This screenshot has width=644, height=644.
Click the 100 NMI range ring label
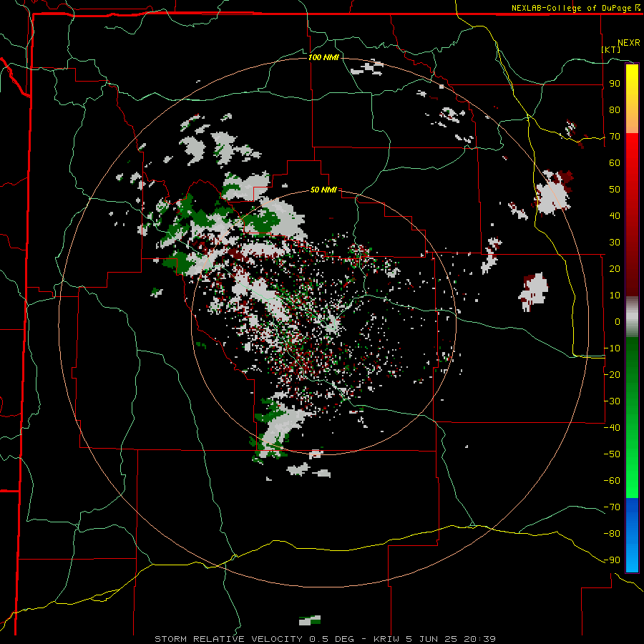point(323,57)
